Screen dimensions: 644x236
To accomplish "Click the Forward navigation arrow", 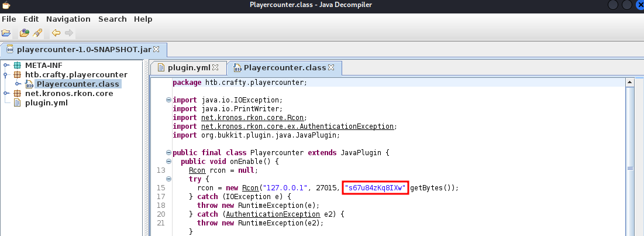I will pos(69,33).
